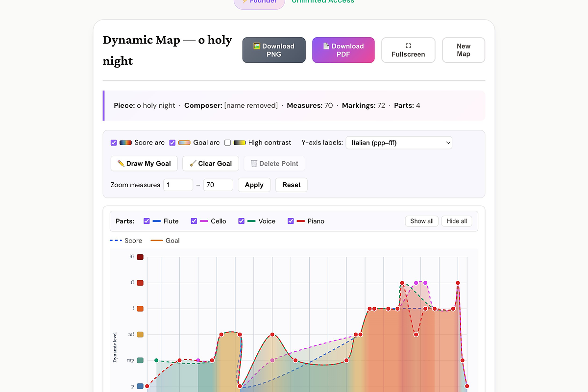Toggle the Cello part checkbox
588x392 pixels.
pos(194,221)
